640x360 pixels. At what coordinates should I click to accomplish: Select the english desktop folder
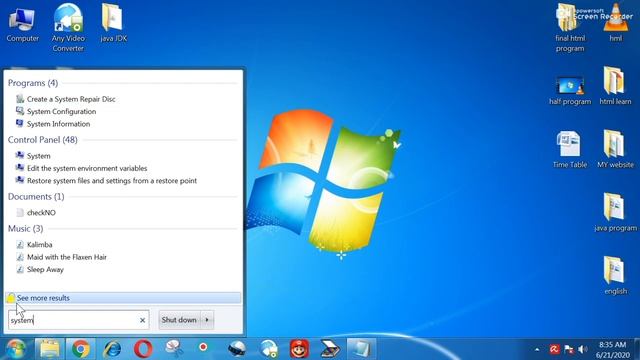(x=615, y=276)
